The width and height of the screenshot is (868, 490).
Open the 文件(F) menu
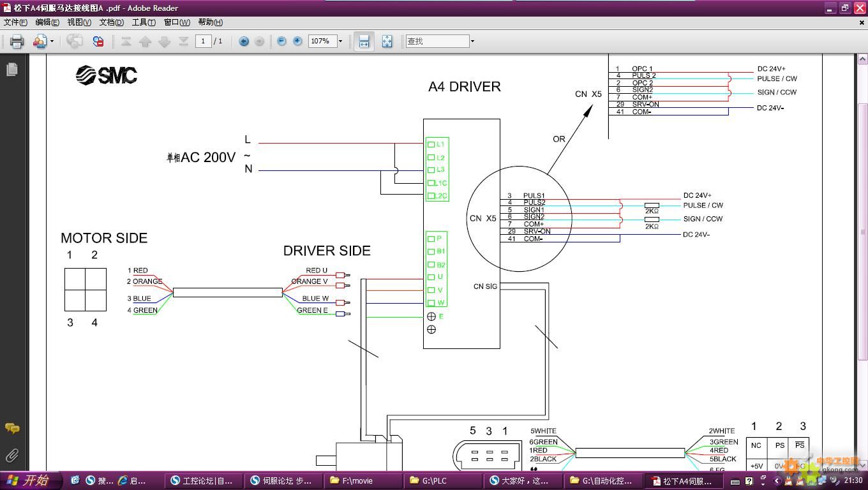tap(15, 22)
